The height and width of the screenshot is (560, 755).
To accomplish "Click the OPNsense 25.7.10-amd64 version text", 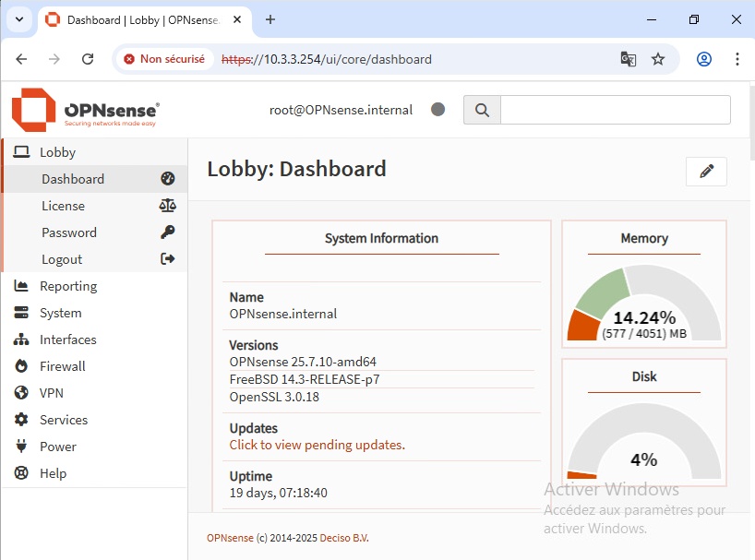I will (x=303, y=362).
